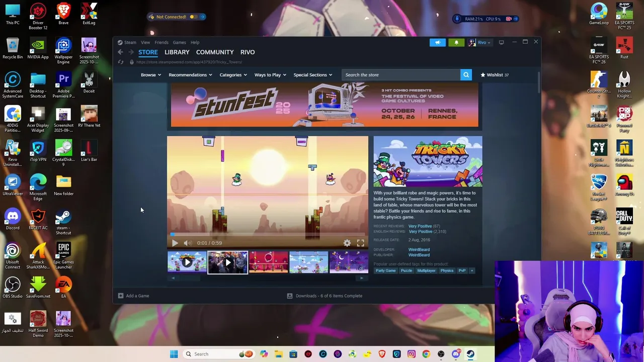Open Steam notifications bell
The width and height of the screenshot is (644, 362).
click(456, 42)
